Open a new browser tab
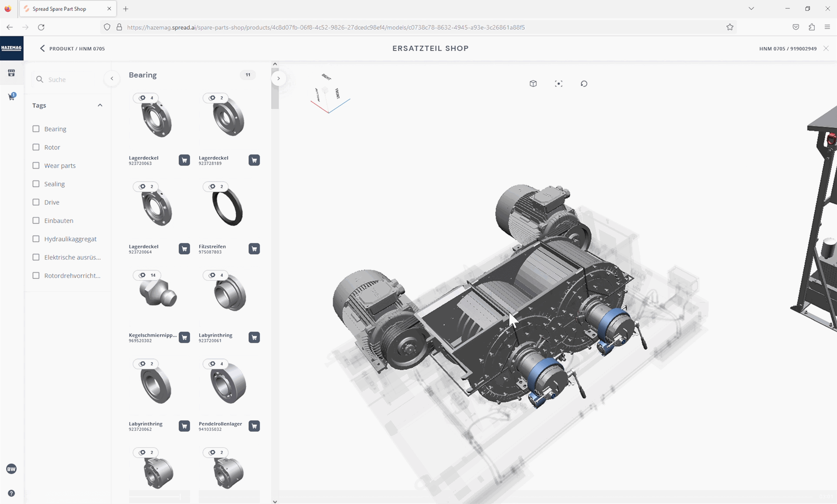Image resolution: width=837 pixels, height=504 pixels. pos(126,9)
